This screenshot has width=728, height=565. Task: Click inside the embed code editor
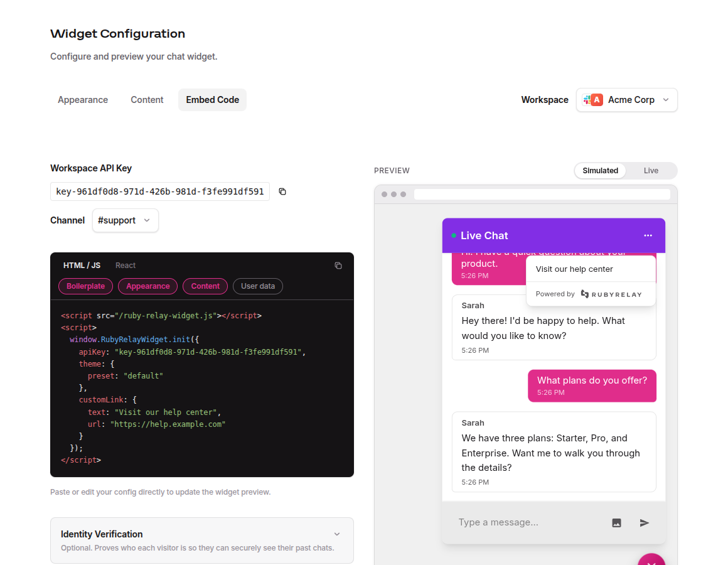pos(202,388)
